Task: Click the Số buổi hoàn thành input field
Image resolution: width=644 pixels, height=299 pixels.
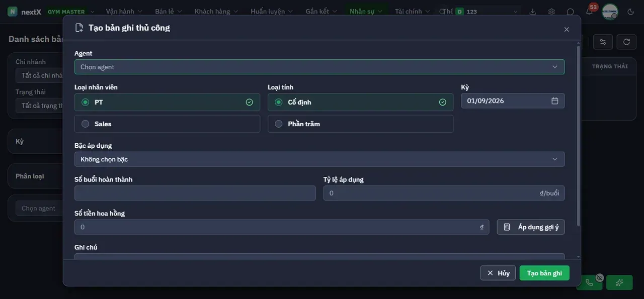Action: [x=195, y=193]
